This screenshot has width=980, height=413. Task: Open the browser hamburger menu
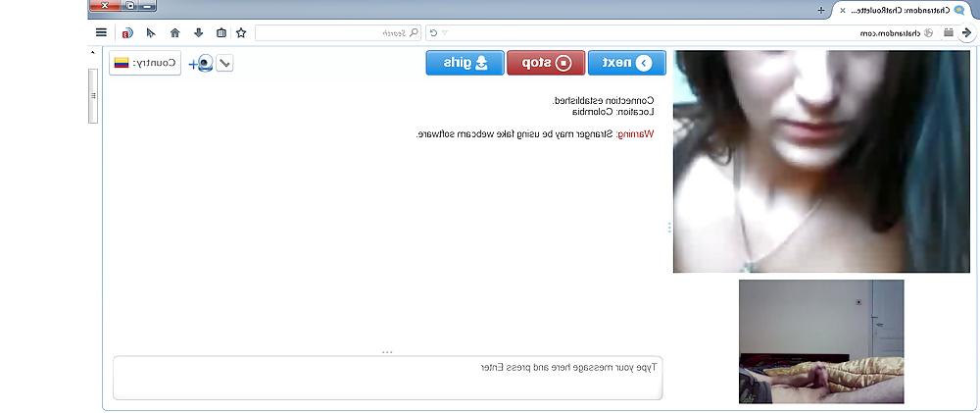[x=101, y=32]
